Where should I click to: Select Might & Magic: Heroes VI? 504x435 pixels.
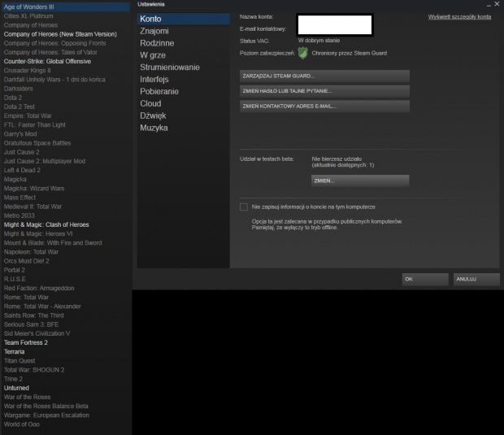pos(38,233)
